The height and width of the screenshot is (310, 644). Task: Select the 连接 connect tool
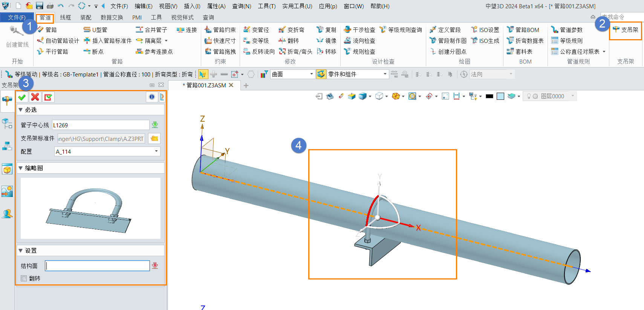187,29
